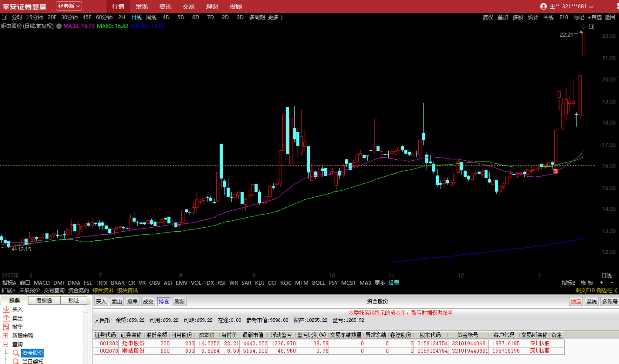This screenshot has width=619, height=364.
Task: Toggle the round indicator icon beside 矩申股份 title
Action: pos(59,26)
